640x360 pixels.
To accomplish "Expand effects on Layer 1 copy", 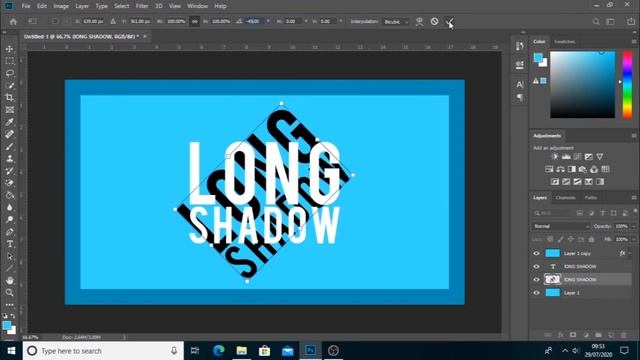I will coord(630,253).
